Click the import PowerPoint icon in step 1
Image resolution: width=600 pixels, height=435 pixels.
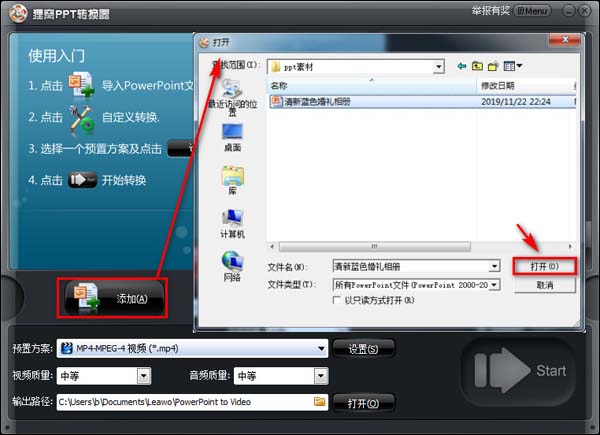coord(81,84)
